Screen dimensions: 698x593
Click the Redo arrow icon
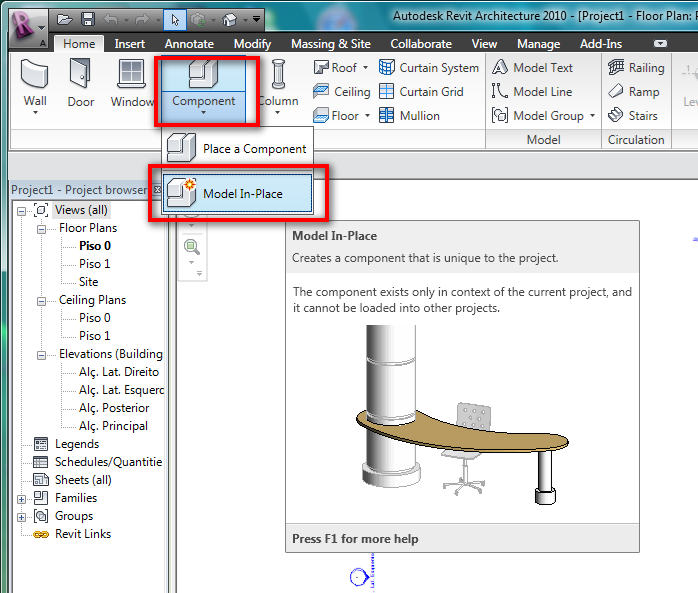142,20
